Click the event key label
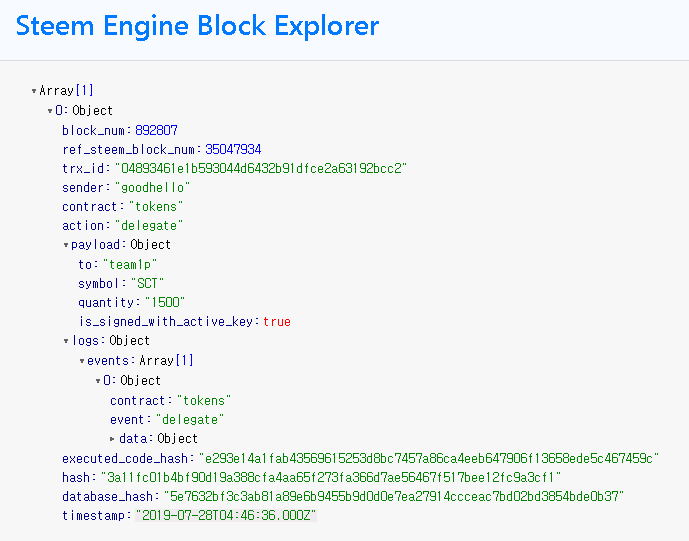 tap(127, 420)
